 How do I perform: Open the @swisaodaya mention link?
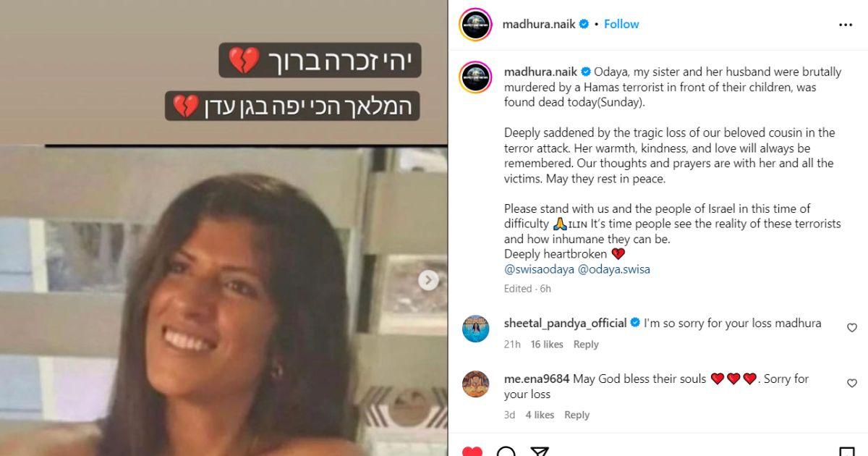539,269
